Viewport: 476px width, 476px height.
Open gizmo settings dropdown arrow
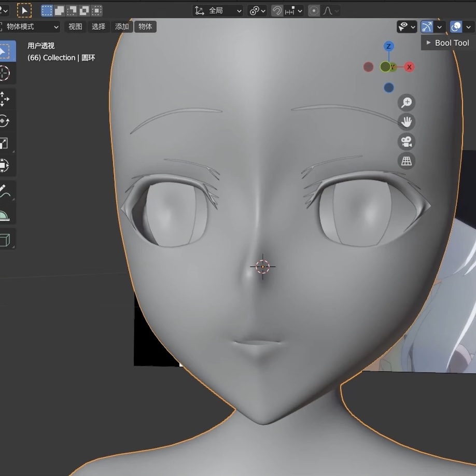point(440,27)
